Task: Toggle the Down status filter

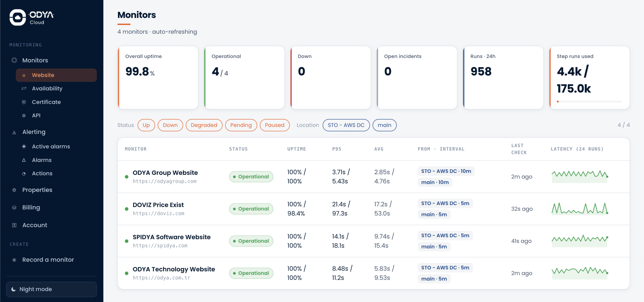Action: click(170, 125)
